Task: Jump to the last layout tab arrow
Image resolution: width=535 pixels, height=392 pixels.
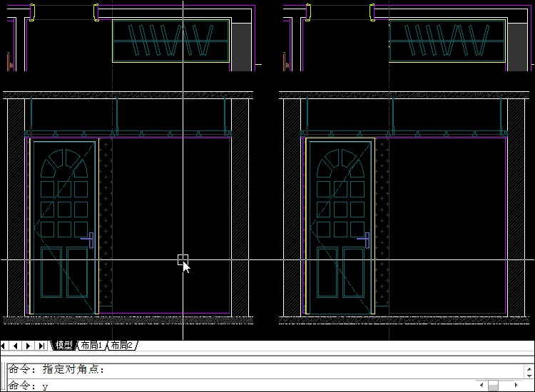Action: pyautogui.click(x=41, y=346)
